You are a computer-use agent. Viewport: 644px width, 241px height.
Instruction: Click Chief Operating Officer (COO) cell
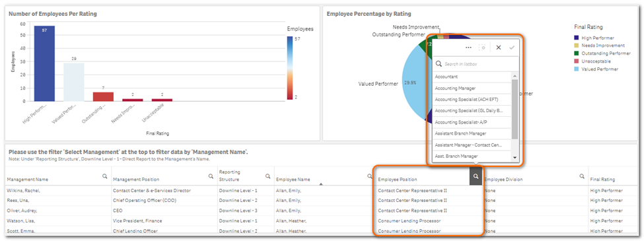click(164, 201)
